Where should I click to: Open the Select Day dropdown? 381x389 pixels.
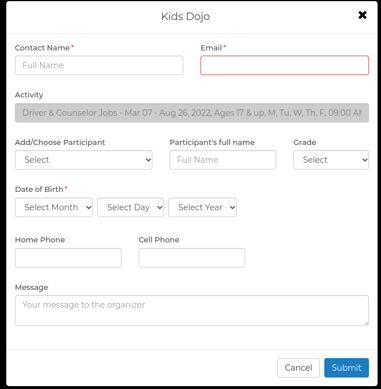(130, 207)
